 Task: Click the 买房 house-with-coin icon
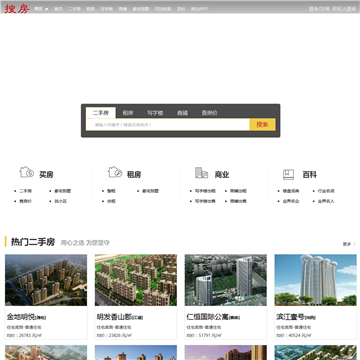point(27,172)
